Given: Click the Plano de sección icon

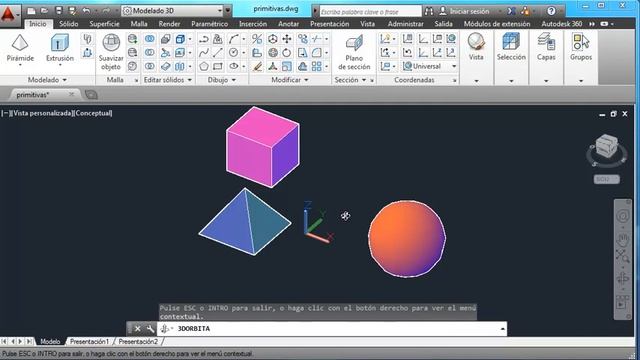Looking at the screenshot, I should (354, 43).
